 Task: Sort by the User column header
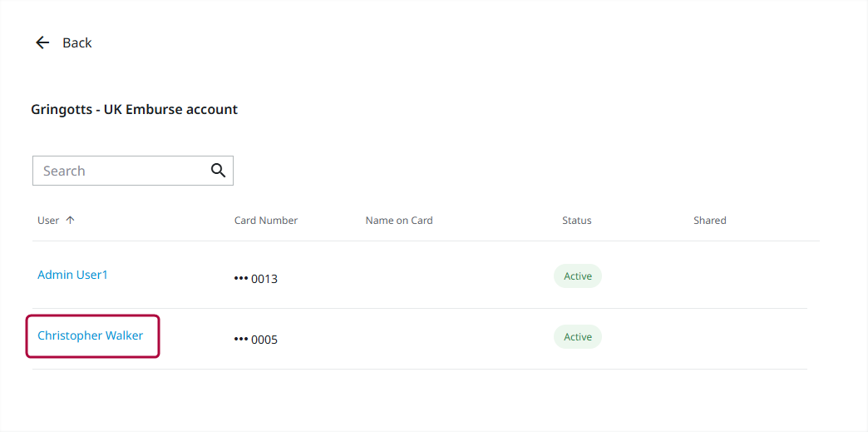[48, 221]
